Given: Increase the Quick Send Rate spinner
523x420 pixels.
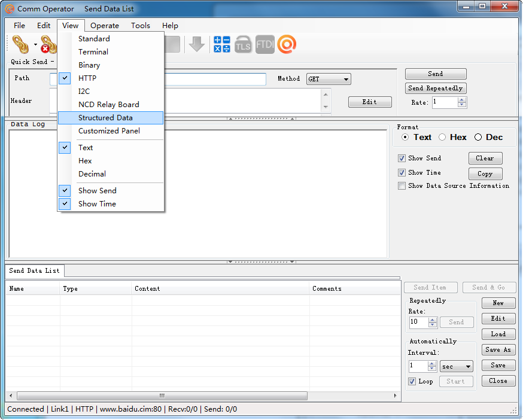Looking at the screenshot, I should click(x=461, y=100).
